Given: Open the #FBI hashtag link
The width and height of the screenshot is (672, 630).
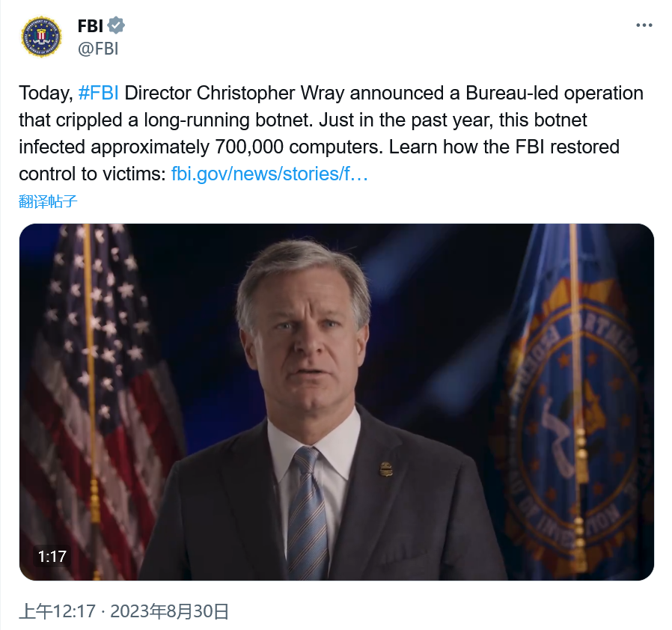Looking at the screenshot, I should click(98, 94).
